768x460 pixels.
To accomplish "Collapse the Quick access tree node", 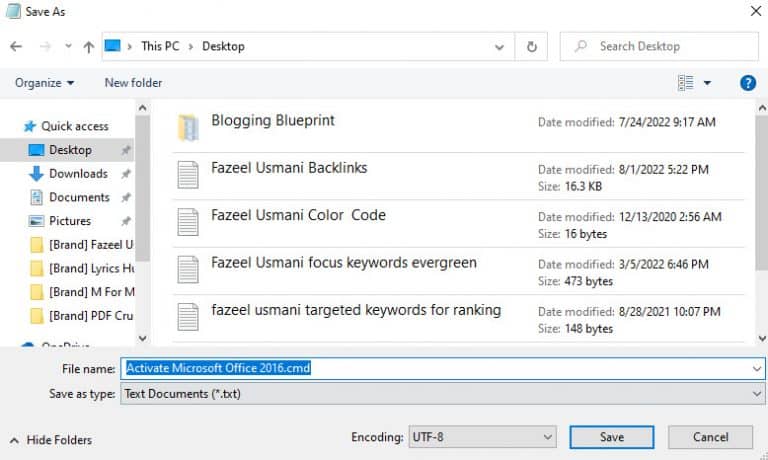I will (x=11, y=126).
